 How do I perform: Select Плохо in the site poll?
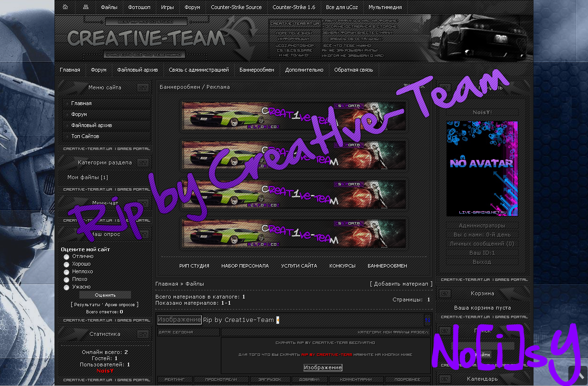pos(66,279)
